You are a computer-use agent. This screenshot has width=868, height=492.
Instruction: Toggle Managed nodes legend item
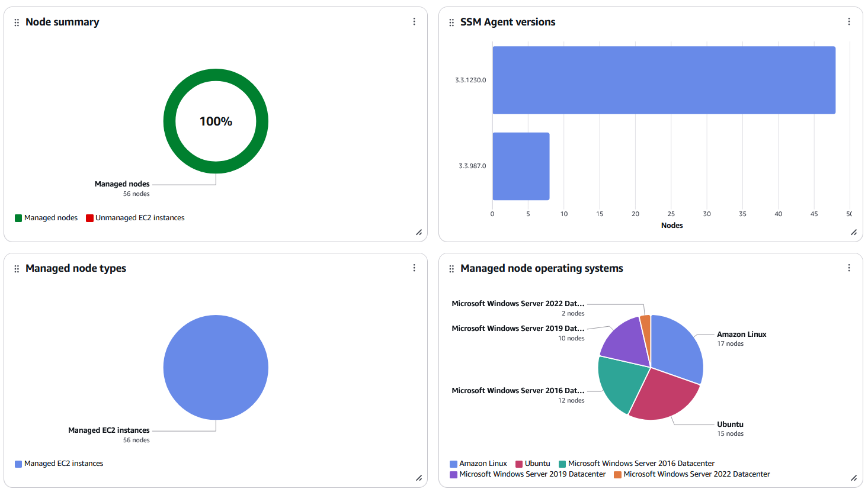(46, 218)
